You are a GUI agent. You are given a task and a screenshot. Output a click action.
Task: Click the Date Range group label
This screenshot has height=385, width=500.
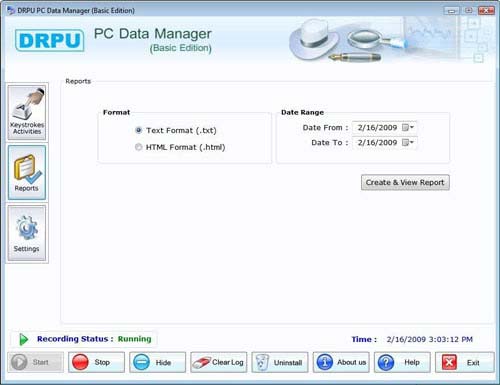pos(302,112)
